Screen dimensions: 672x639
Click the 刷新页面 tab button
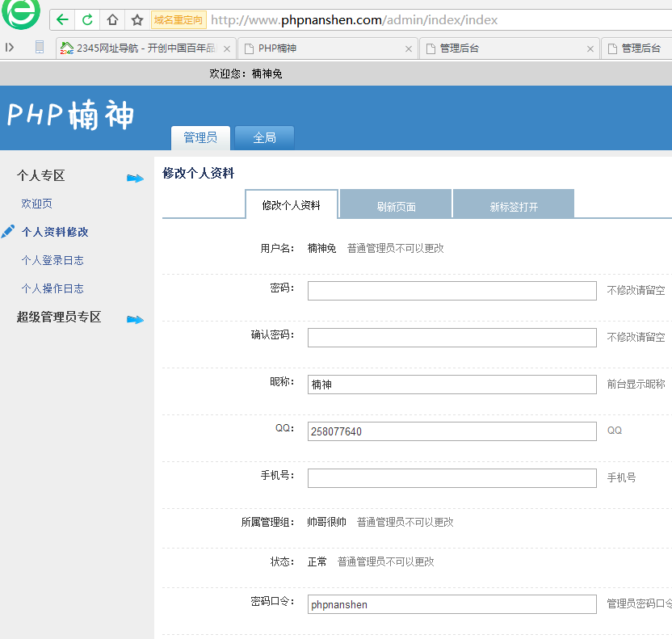[x=396, y=205]
